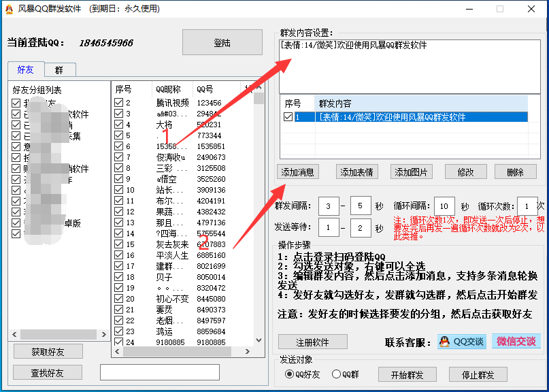549x392 pixels.
Task: Click the 注册软件 button
Action: (x=313, y=342)
